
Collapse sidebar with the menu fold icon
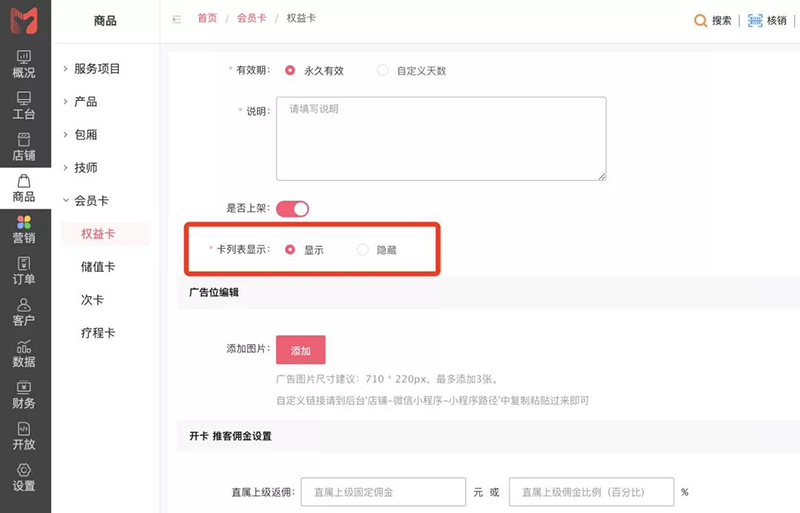point(177,19)
